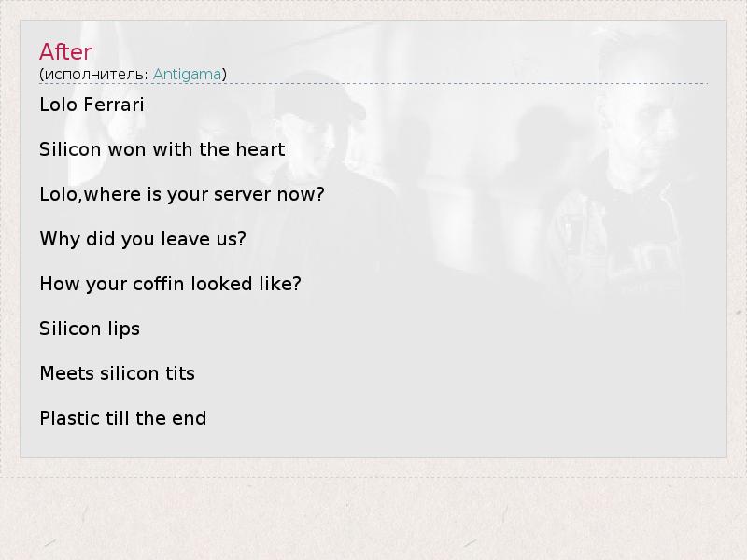Click the line "Silicon won with the heart"
Screen dimensions: 747x560
162,149
